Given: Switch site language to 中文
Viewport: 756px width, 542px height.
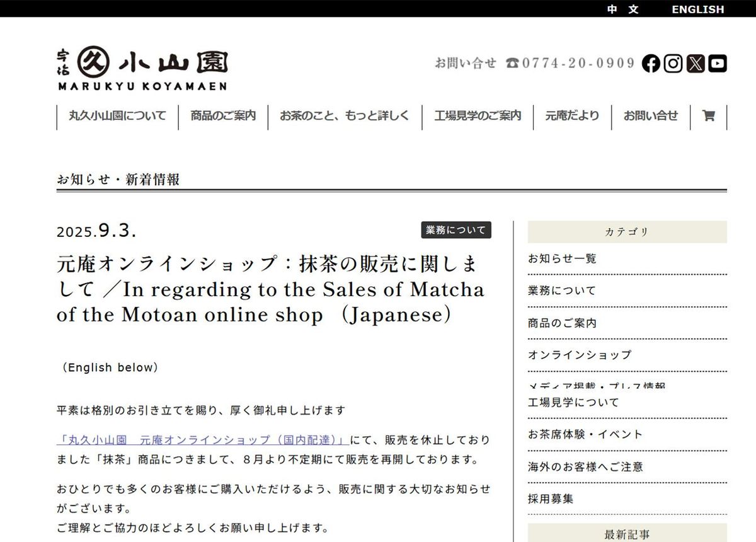Looking at the screenshot, I should click(x=622, y=9).
